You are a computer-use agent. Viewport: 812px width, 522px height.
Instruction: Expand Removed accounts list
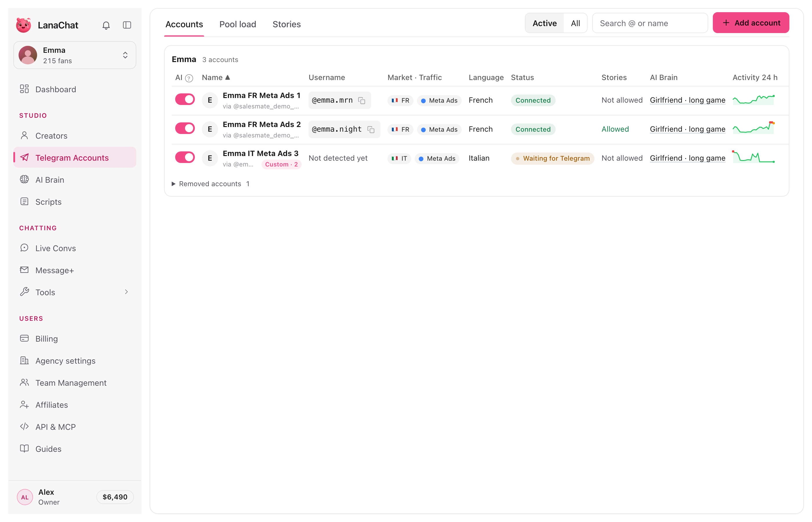pos(211,184)
